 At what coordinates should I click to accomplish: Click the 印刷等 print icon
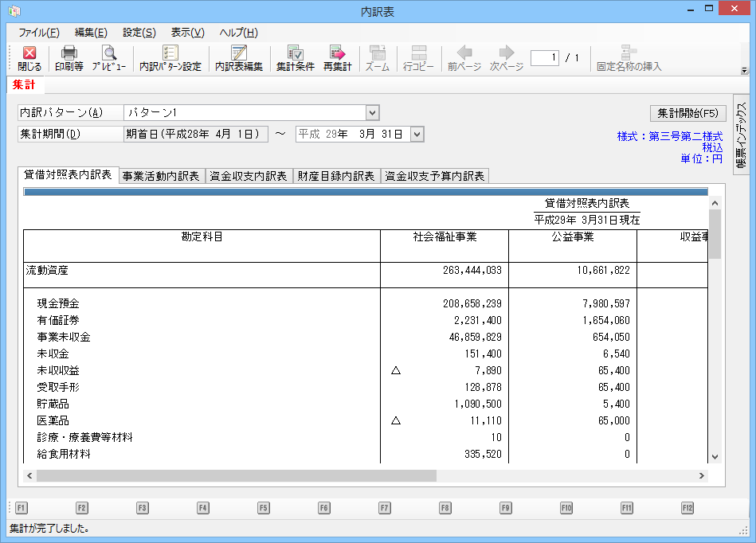click(x=69, y=59)
